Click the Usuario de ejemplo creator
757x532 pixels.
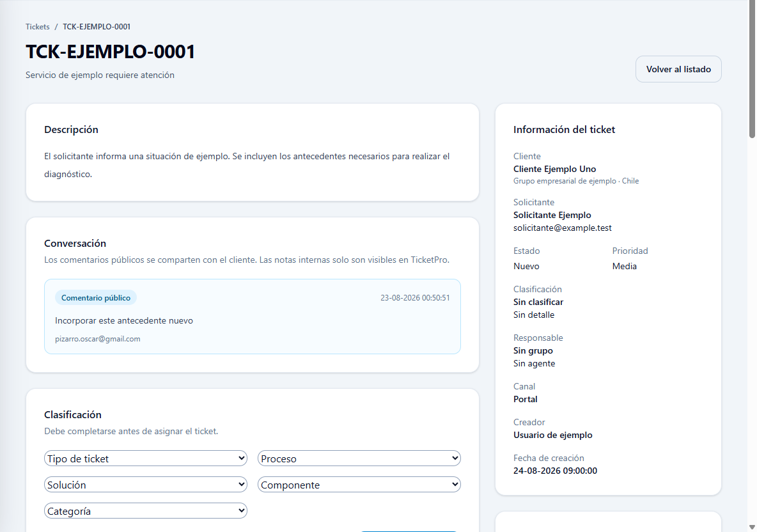[553, 435]
